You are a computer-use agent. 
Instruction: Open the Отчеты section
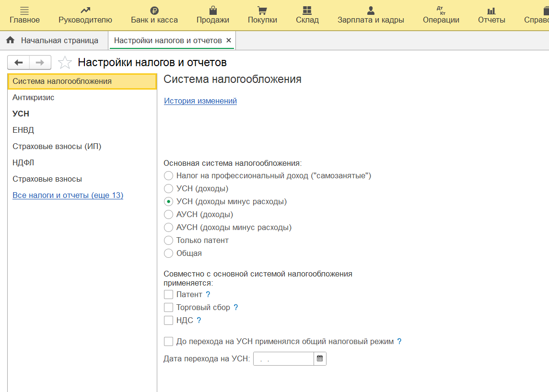[x=491, y=15]
